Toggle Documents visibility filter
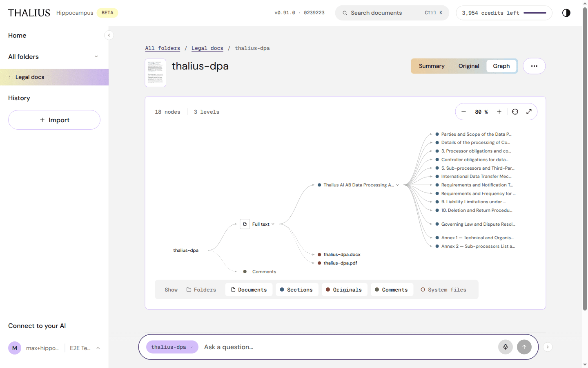Image resolution: width=588 pixels, height=368 pixels. tap(249, 289)
